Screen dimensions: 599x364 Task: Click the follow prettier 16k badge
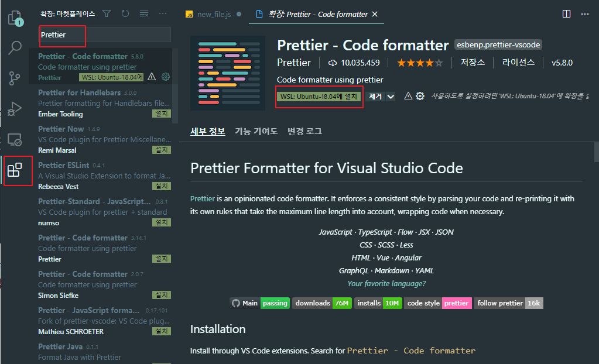pos(508,303)
